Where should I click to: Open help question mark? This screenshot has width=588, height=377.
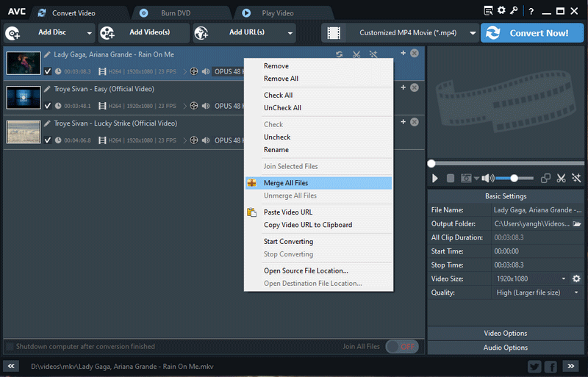click(x=531, y=11)
